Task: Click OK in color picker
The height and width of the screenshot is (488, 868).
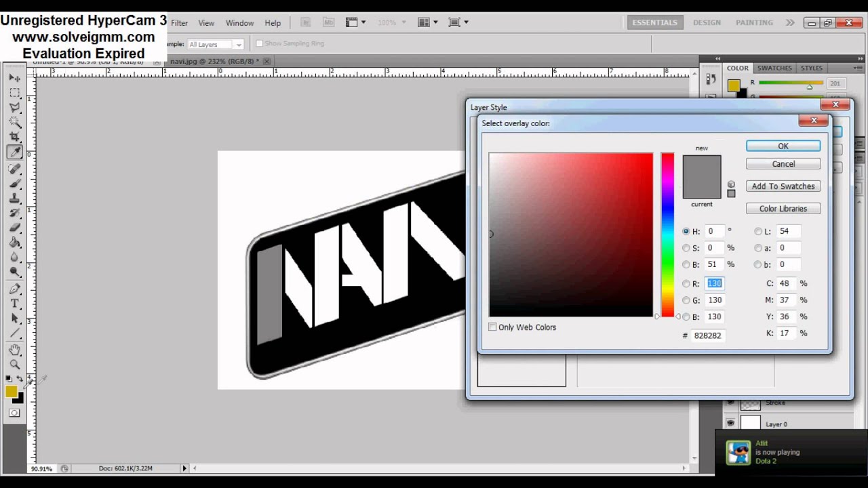Action: point(783,146)
